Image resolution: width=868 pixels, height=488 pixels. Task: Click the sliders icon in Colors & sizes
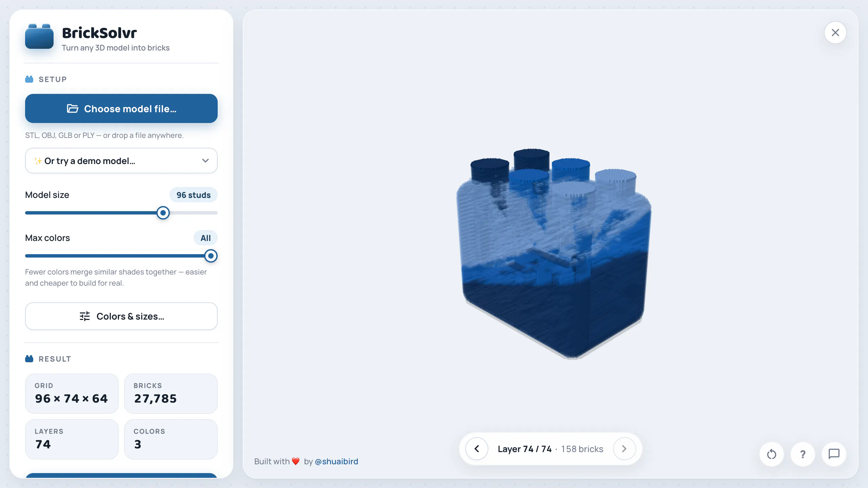tap(85, 316)
